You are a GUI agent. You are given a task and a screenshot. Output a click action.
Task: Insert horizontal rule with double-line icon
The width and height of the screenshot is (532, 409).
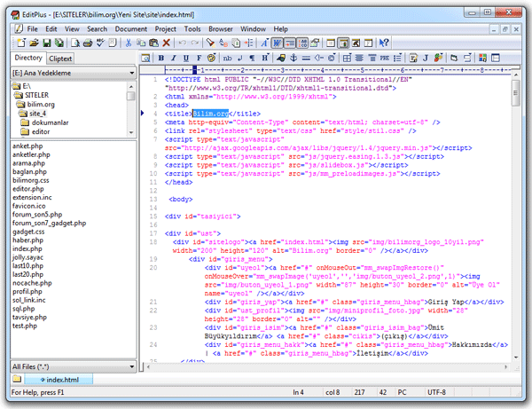[306, 58]
